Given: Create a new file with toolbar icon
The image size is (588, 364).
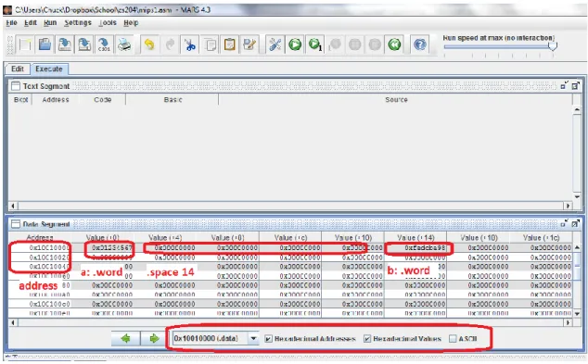Looking at the screenshot, I should [x=25, y=45].
